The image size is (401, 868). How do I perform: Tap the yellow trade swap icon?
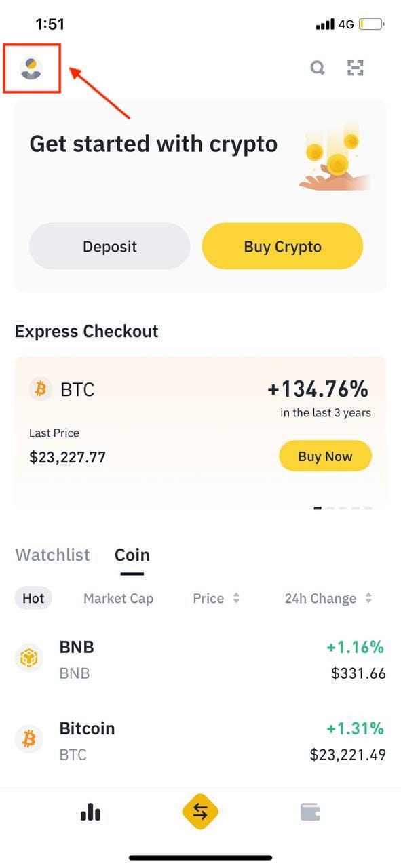200,812
